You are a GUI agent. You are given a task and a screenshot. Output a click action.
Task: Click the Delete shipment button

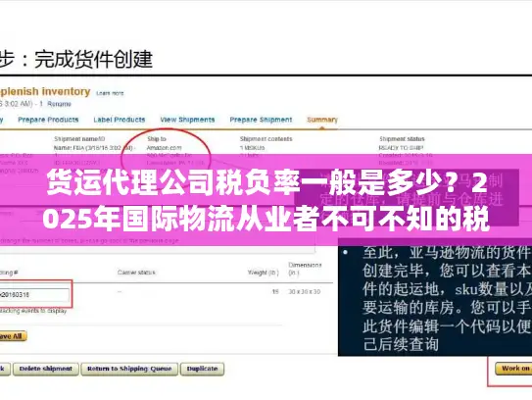(x=46, y=369)
